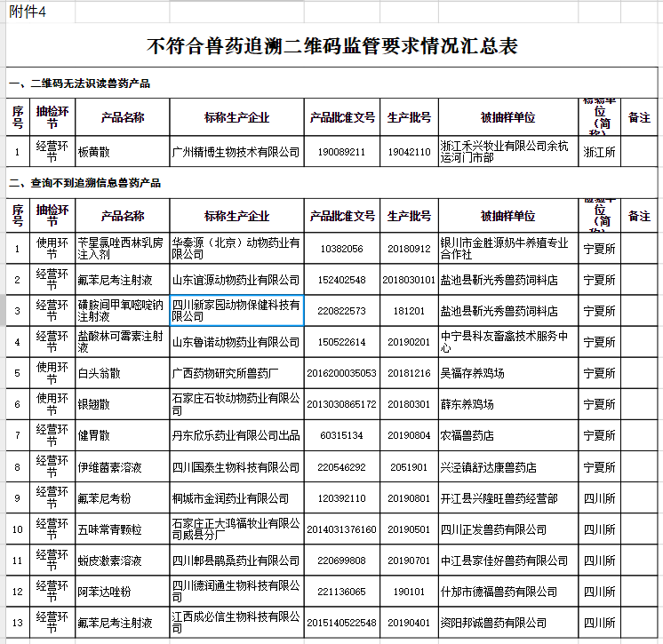Screen dimensions: 663x644
Task: Click product cell 苄星氯唑西林乳房注入剂
Action: [x=121, y=249]
